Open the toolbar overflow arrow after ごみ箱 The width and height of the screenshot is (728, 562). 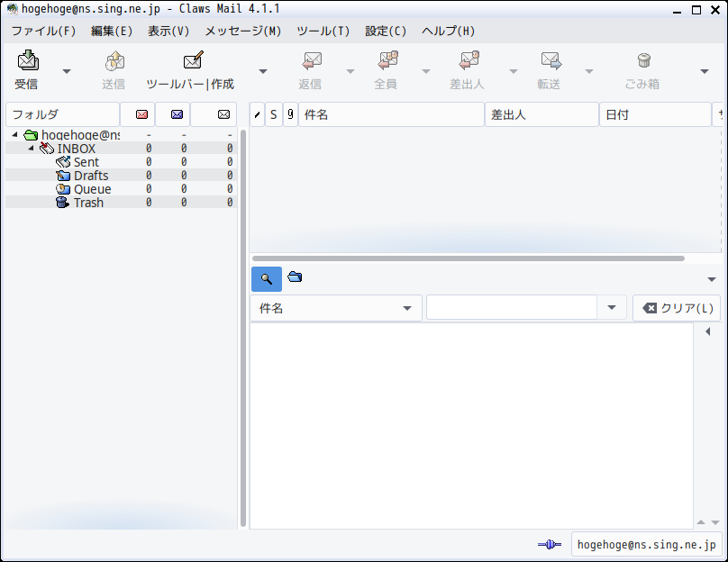pos(705,71)
